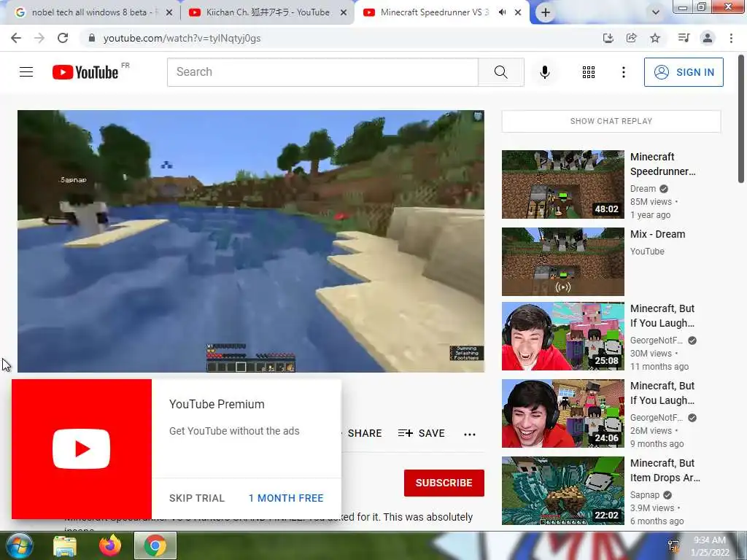
Task: Open the tab search chevron
Action: pyautogui.click(x=656, y=12)
